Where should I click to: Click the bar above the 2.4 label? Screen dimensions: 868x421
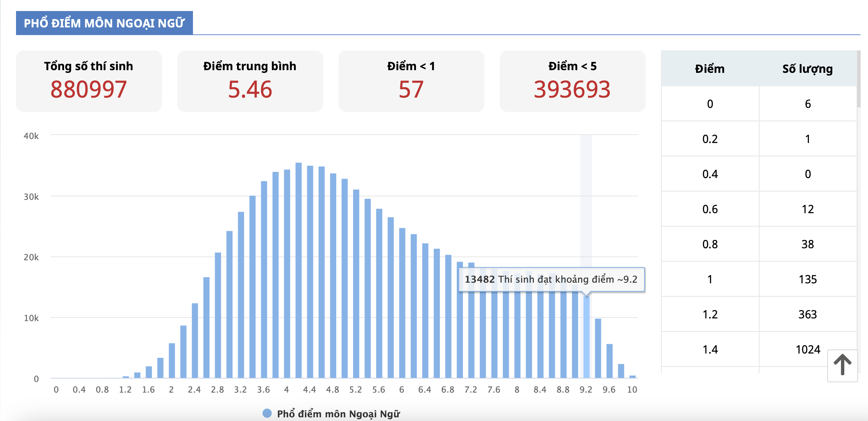(195, 341)
